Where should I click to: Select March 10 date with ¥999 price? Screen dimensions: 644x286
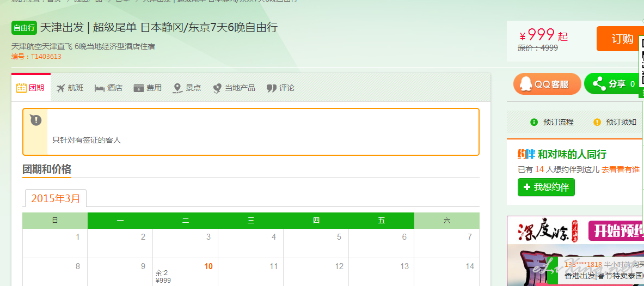point(185,272)
